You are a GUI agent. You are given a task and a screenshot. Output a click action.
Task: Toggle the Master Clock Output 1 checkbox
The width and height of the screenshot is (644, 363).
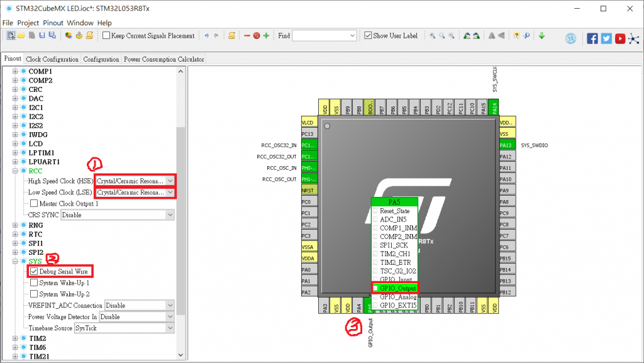click(34, 203)
